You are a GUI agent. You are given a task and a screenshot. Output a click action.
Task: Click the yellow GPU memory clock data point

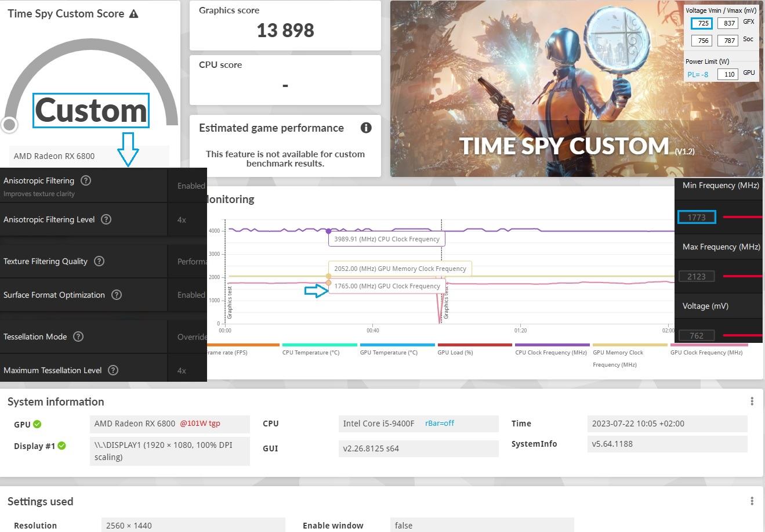click(x=329, y=276)
